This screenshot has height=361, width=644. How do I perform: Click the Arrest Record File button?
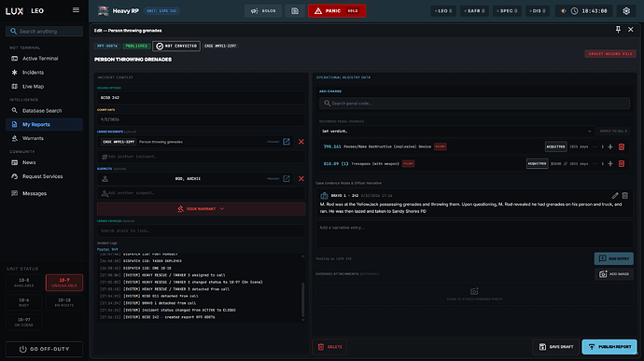(x=609, y=54)
